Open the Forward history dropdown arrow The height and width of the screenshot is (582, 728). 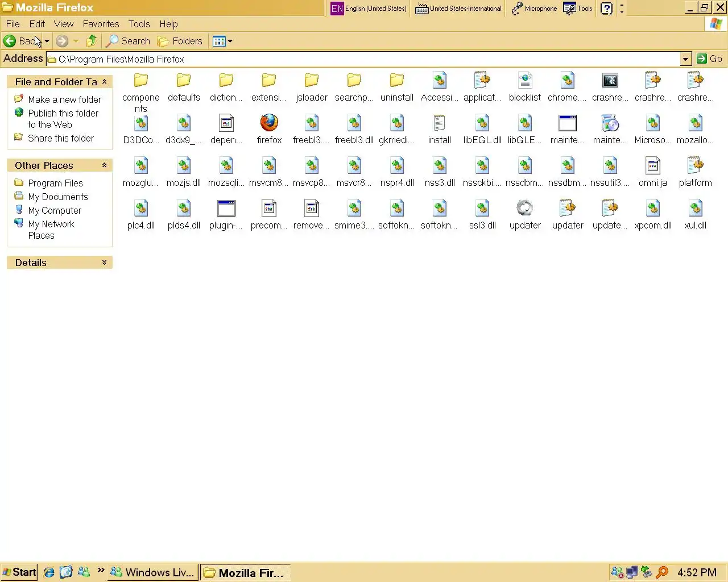(76, 41)
